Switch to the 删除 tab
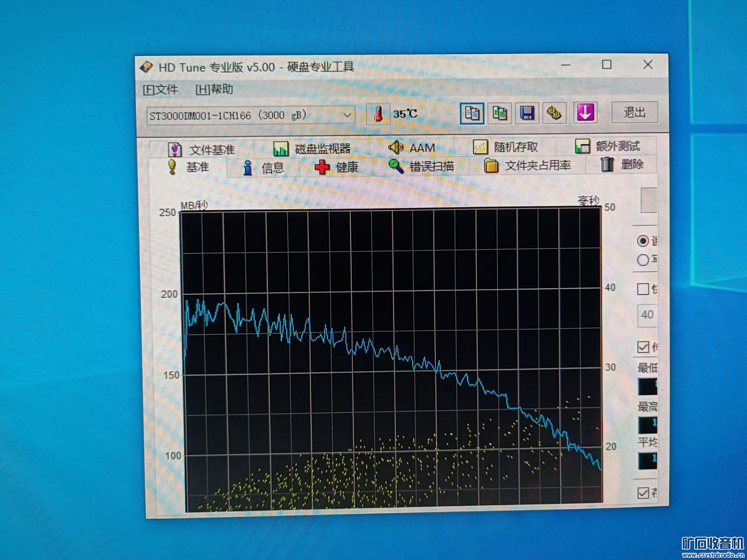This screenshot has width=747, height=560. 622,164
